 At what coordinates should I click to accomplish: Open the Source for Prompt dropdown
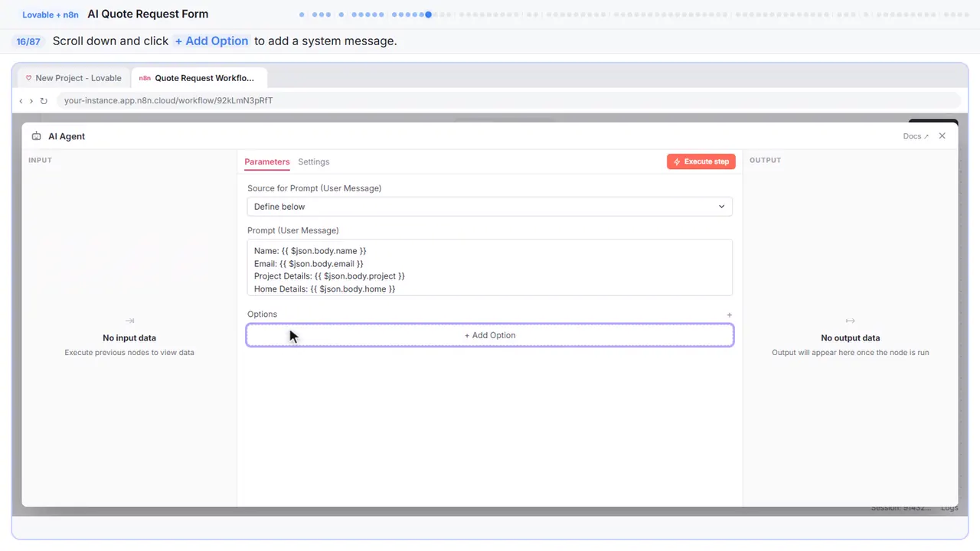(489, 207)
